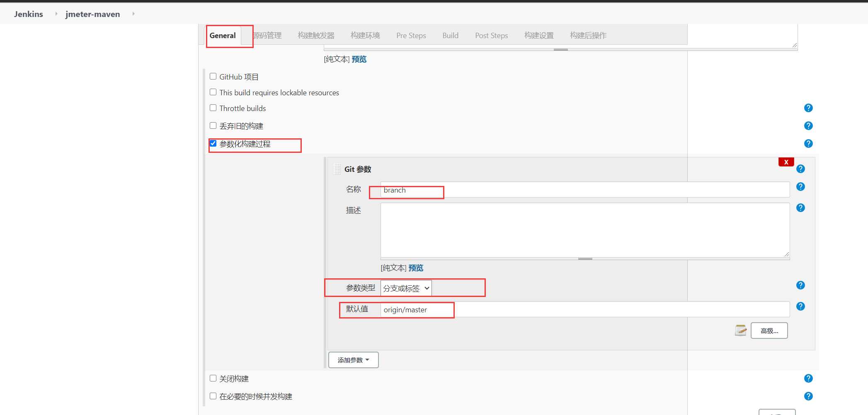Click the 描述 text area
Image resolution: width=868 pixels, height=415 pixels.
585,230
